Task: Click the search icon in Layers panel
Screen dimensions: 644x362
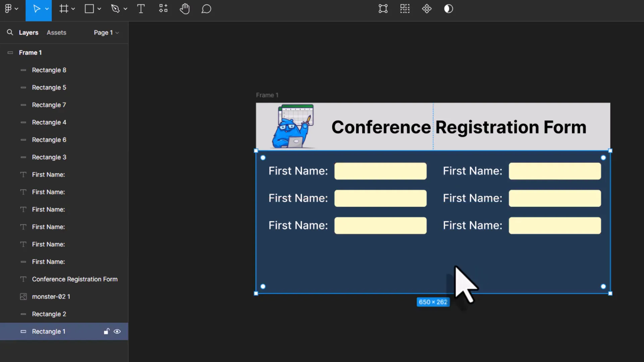Action: (10, 32)
